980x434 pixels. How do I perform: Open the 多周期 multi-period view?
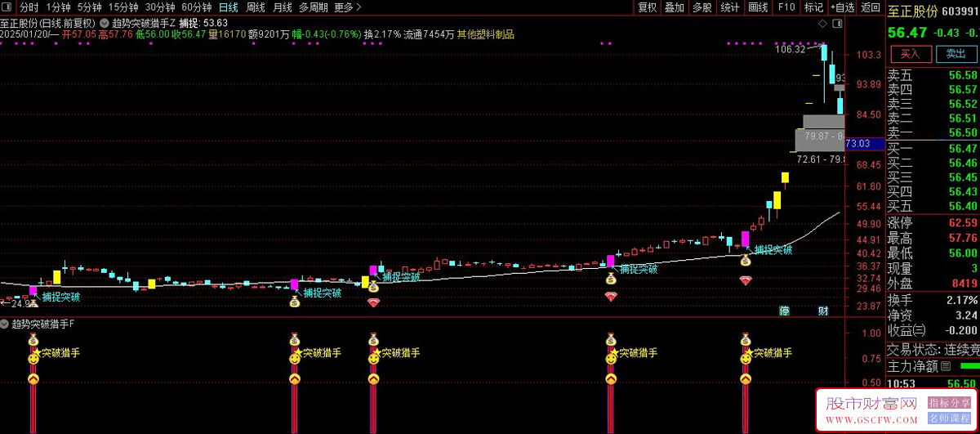314,7
